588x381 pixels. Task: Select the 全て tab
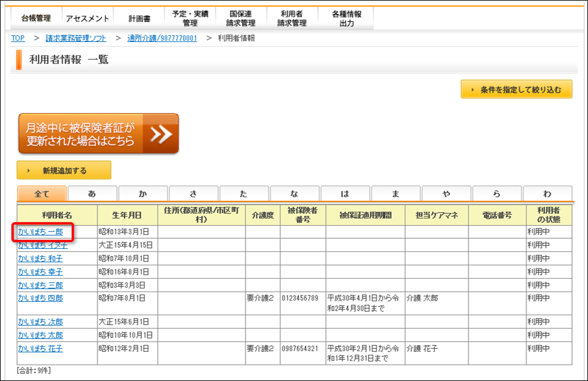tap(42, 194)
